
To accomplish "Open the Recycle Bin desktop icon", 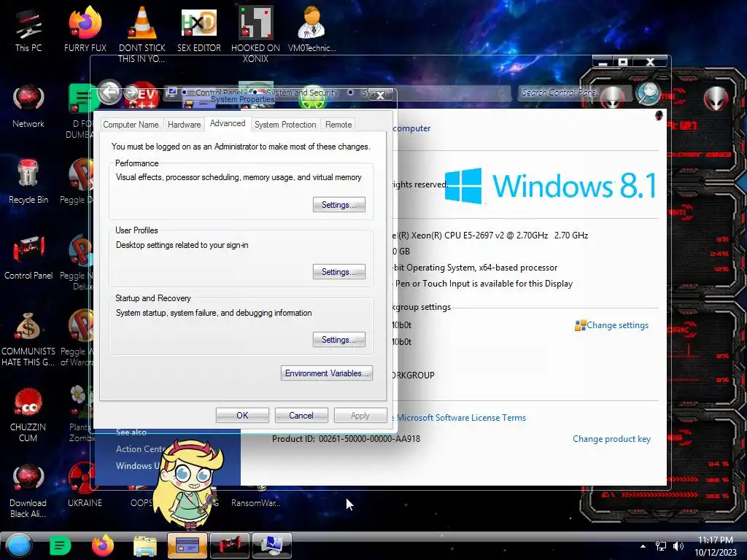I will coord(28,182).
